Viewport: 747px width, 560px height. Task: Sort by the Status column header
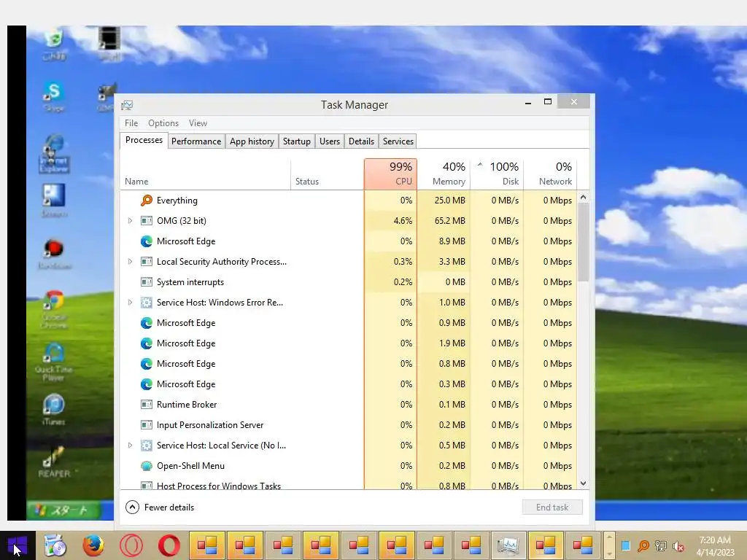pyautogui.click(x=328, y=174)
